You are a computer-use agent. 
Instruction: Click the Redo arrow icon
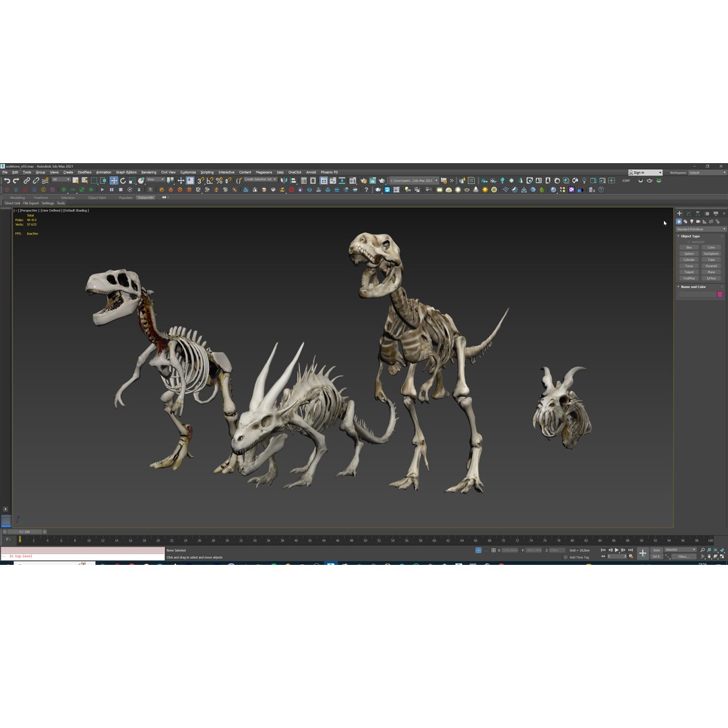click(x=16, y=181)
